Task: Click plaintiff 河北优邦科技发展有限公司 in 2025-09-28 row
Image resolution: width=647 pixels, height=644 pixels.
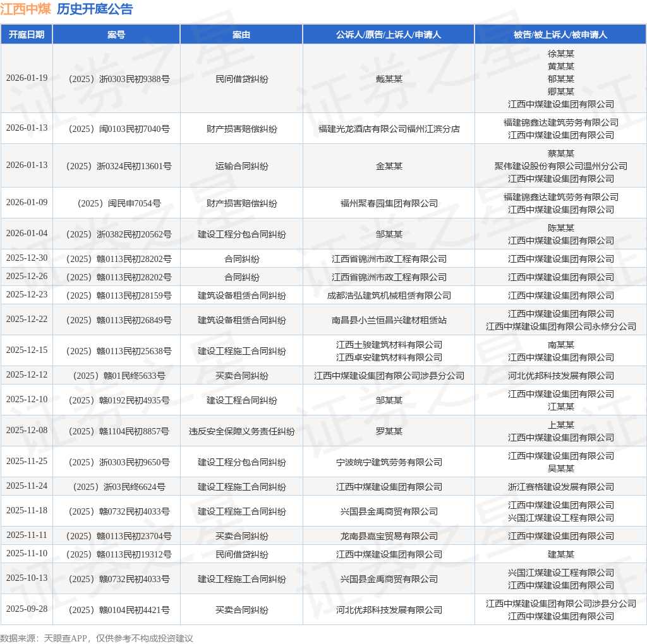Action: coord(389,610)
